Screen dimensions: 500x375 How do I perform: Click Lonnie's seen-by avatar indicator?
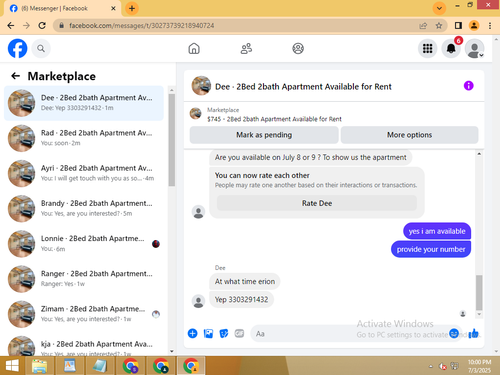(156, 244)
